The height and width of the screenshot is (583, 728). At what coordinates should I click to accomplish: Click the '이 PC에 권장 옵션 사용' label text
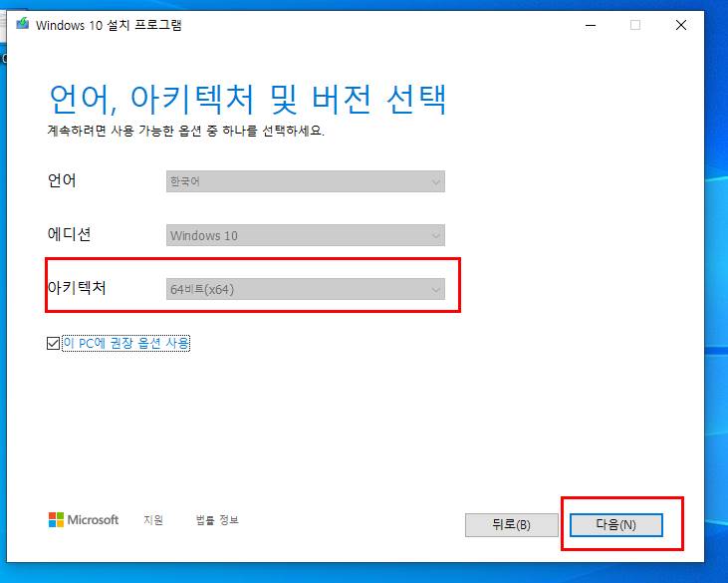(125, 343)
